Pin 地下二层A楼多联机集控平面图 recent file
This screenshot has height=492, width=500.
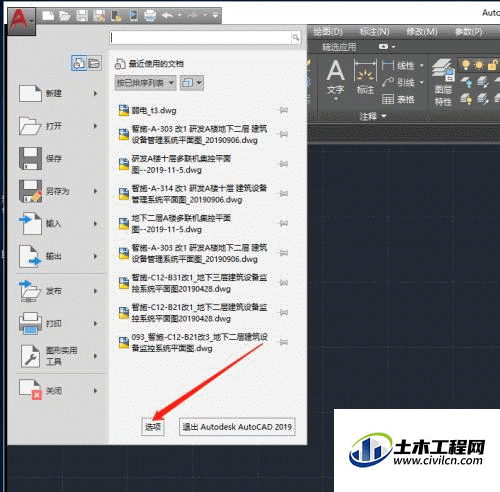pyautogui.click(x=283, y=223)
